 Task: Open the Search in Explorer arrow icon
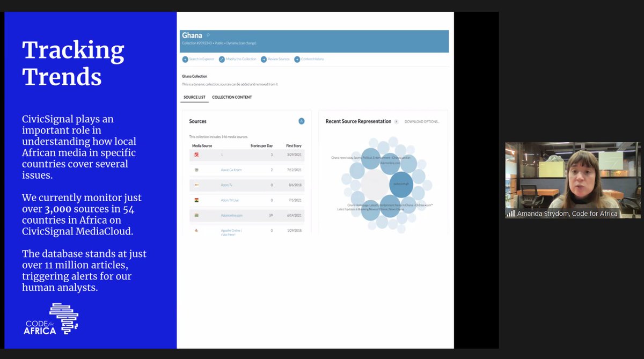pos(185,59)
